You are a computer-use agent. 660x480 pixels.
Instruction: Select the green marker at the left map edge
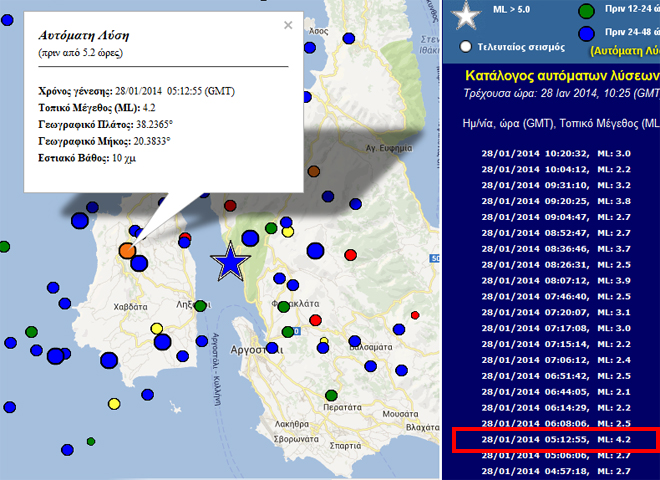coord(4,245)
